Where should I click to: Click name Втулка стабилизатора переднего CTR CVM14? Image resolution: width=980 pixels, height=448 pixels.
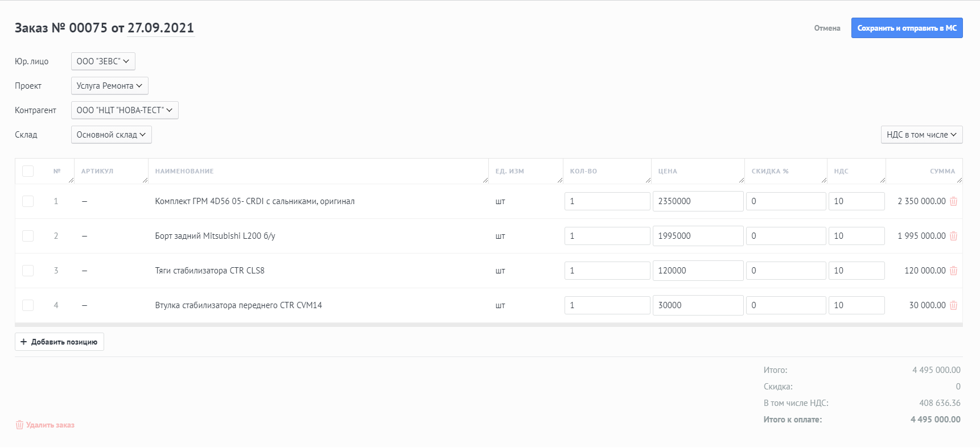[x=238, y=305]
